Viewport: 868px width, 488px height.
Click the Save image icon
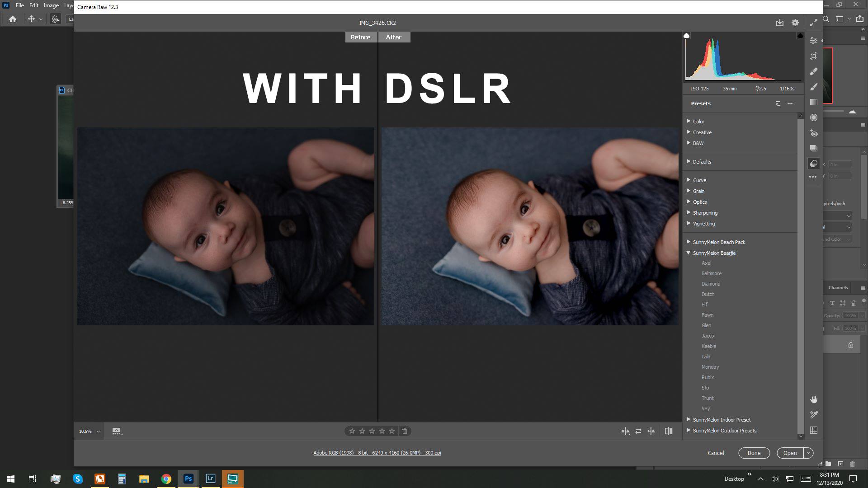780,23
